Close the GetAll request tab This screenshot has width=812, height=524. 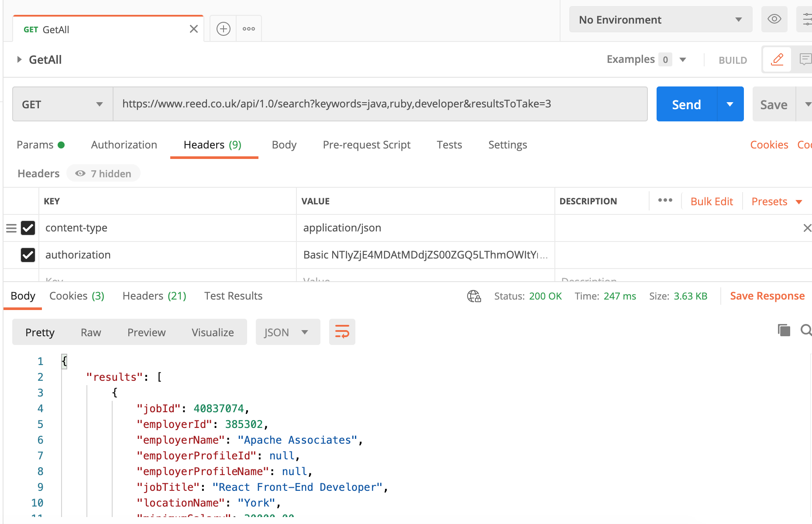[194, 29]
